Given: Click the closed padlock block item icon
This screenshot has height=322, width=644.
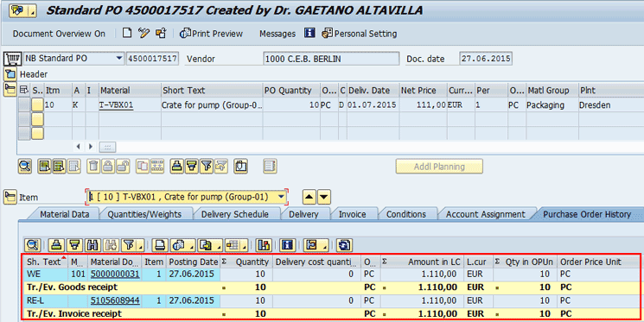Looking at the screenshot, I should tap(108, 166).
